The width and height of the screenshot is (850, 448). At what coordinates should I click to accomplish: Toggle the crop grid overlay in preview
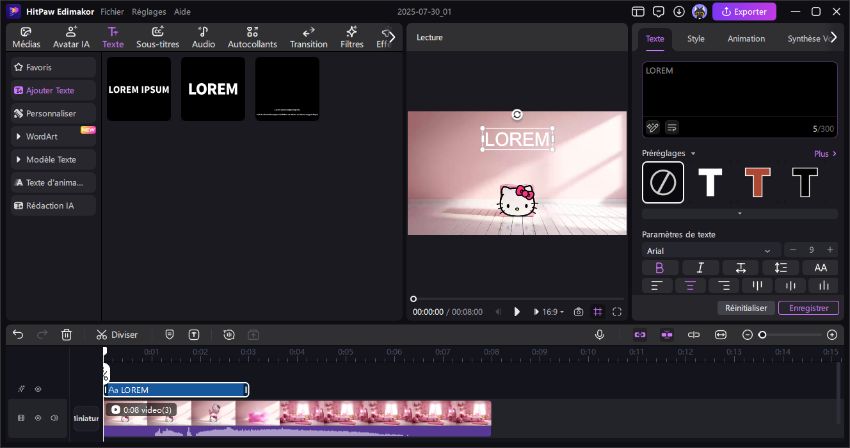coord(597,312)
